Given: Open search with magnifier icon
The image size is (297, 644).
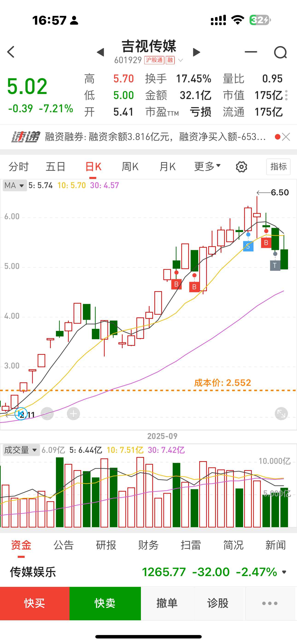Looking at the screenshot, I should [x=280, y=52].
